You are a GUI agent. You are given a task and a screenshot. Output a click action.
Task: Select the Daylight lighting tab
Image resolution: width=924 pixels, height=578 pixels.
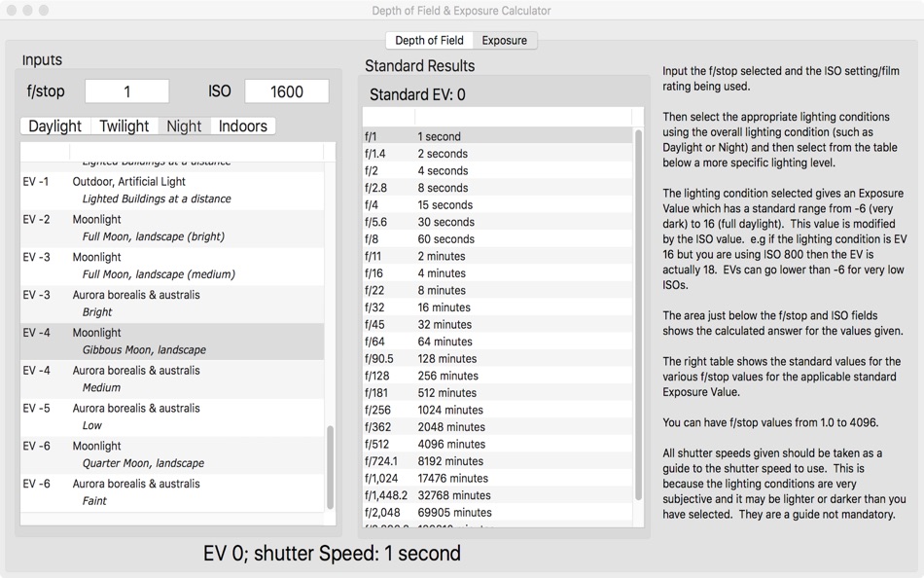coord(55,126)
